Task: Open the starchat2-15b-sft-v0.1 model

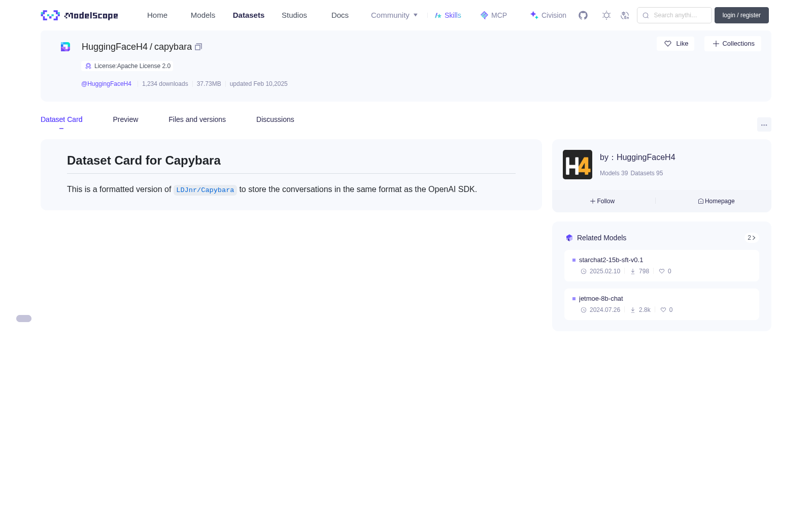Action: point(611,260)
